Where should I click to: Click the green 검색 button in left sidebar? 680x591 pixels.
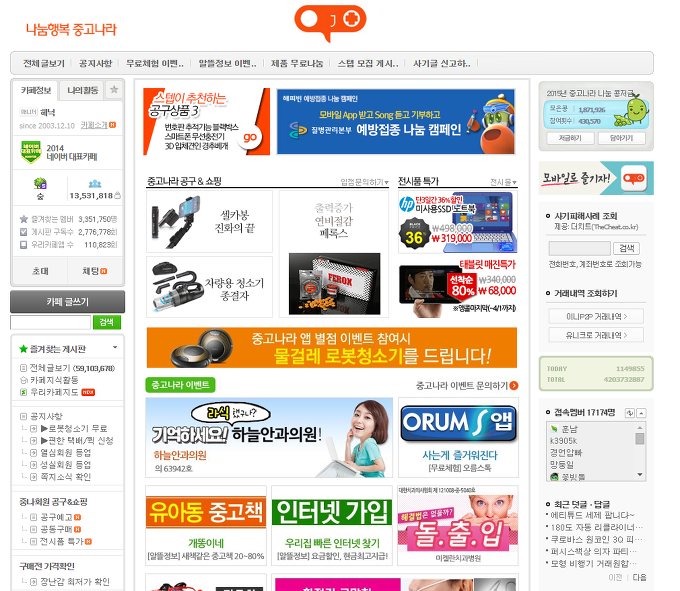coord(107,322)
